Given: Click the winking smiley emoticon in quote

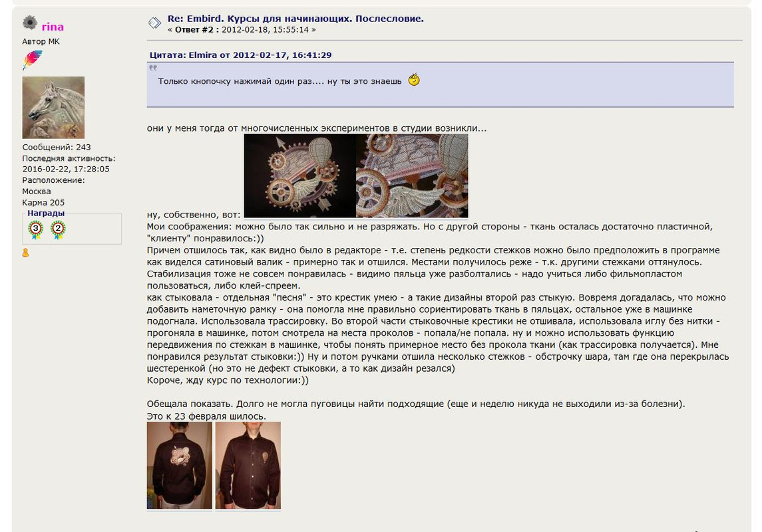Looking at the screenshot, I should (414, 80).
